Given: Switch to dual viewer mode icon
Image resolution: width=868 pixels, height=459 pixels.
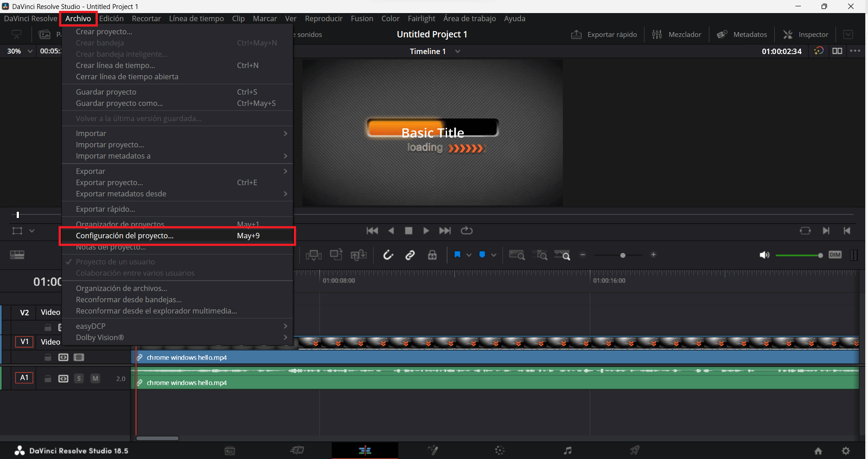Looking at the screenshot, I should 837,51.
